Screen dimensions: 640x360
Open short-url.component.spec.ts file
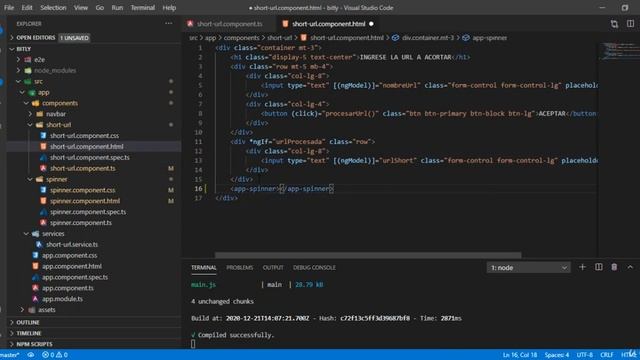pos(90,158)
